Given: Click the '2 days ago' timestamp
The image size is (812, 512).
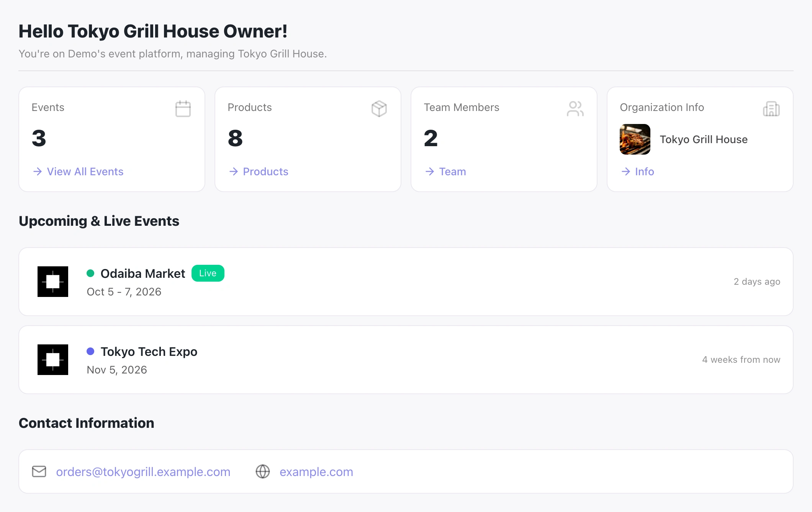Looking at the screenshot, I should pyautogui.click(x=757, y=282).
